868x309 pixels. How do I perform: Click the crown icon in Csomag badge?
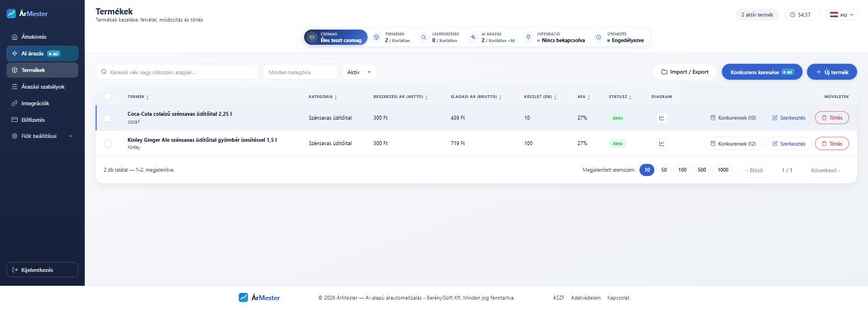(312, 37)
